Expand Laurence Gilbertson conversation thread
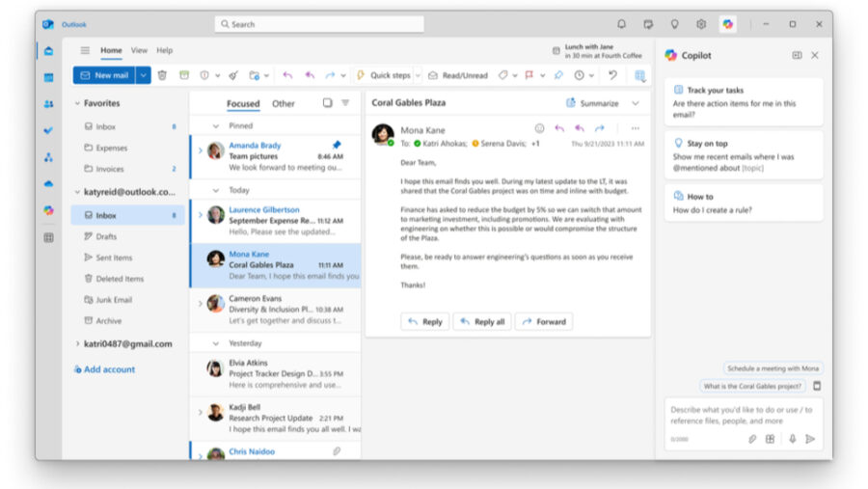 (x=201, y=215)
